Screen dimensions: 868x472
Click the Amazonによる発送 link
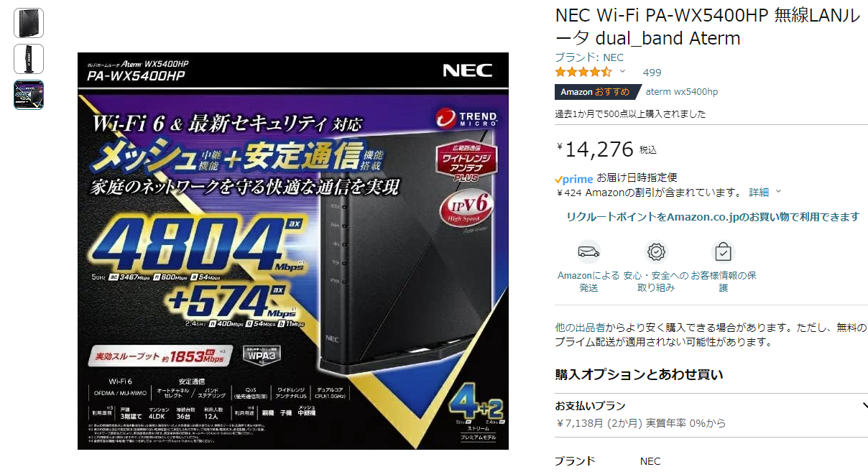588,282
